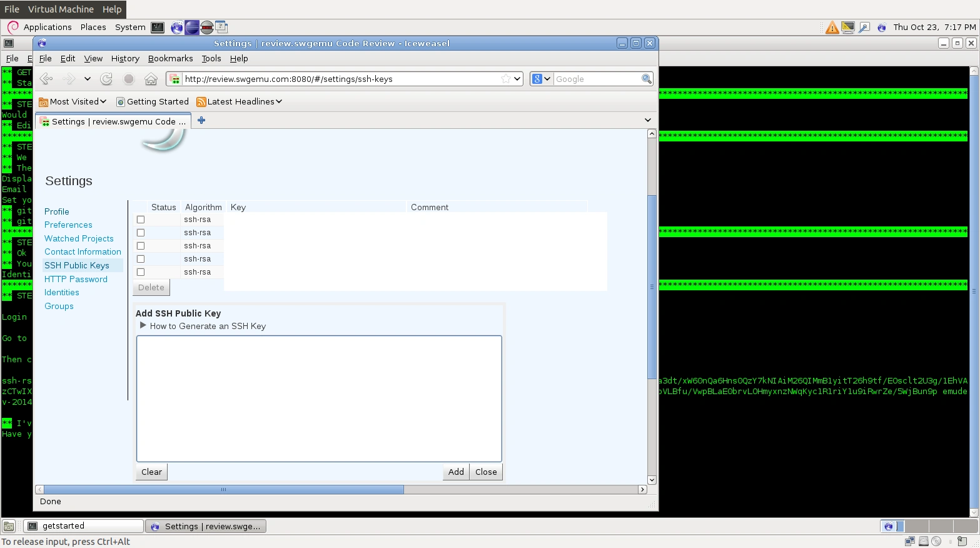The height and width of the screenshot is (548, 980).
Task: Open the Groups settings page
Action: pos(59,306)
